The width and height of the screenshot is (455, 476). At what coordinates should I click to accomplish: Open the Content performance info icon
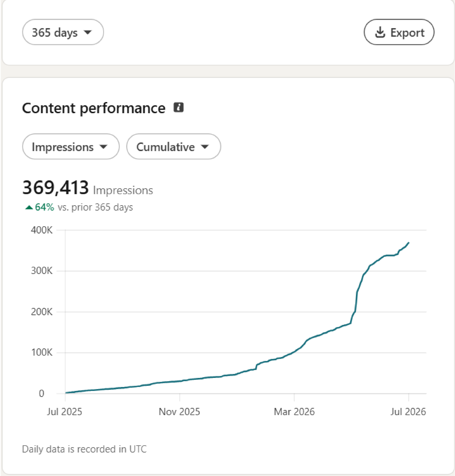(x=178, y=107)
